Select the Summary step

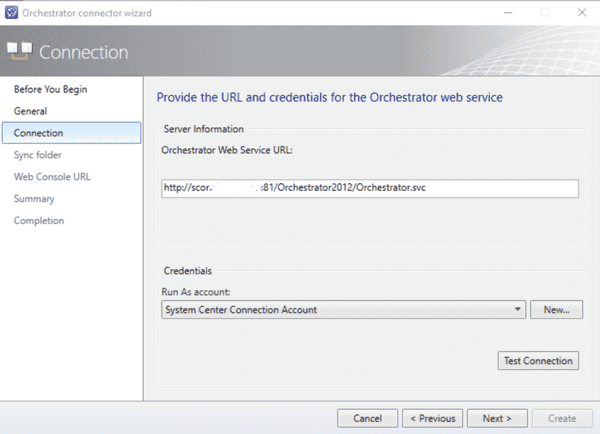pos(34,199)
